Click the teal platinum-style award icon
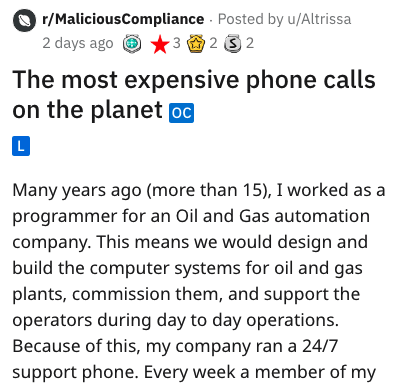This screenshot has width=393, height=388. 132,44
